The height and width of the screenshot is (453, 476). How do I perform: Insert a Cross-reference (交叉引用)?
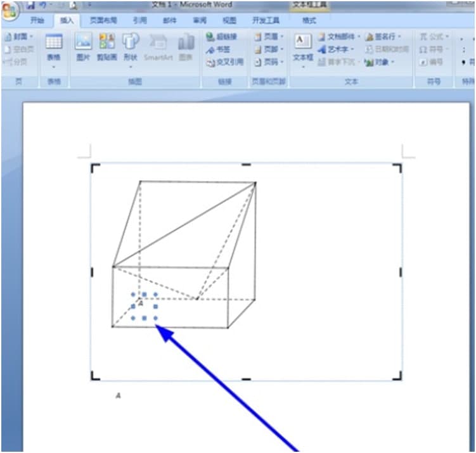[x=224, y=62]
